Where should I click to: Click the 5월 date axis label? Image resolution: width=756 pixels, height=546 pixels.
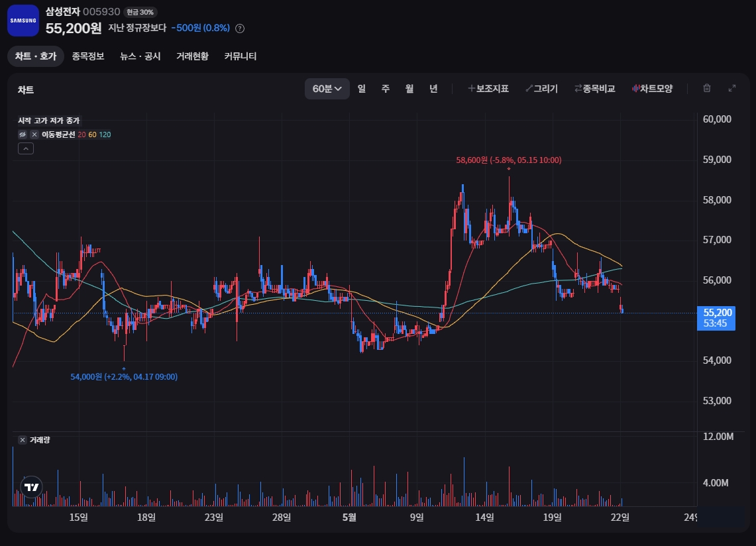(349, 518)
